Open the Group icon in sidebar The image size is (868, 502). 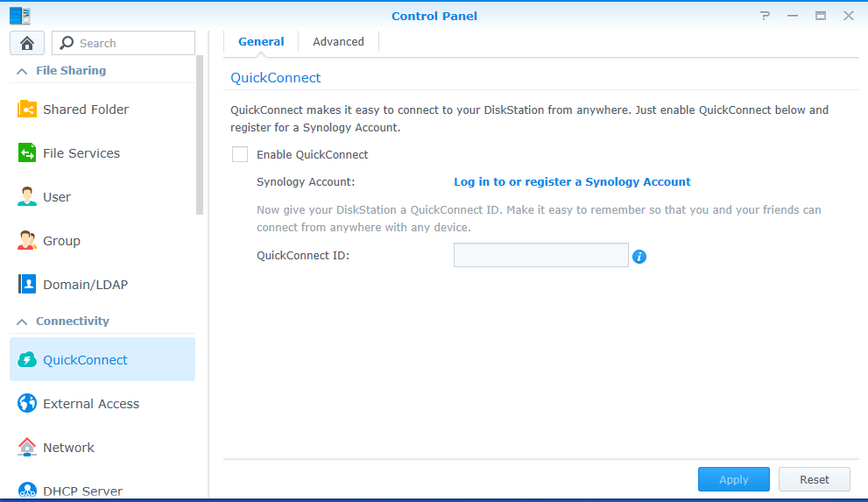26,240
